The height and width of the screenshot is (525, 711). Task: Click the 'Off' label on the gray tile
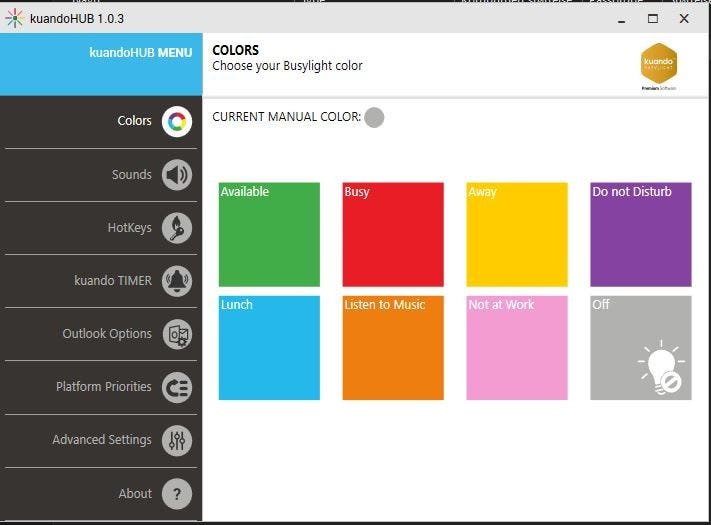click(x=601, y=305)
